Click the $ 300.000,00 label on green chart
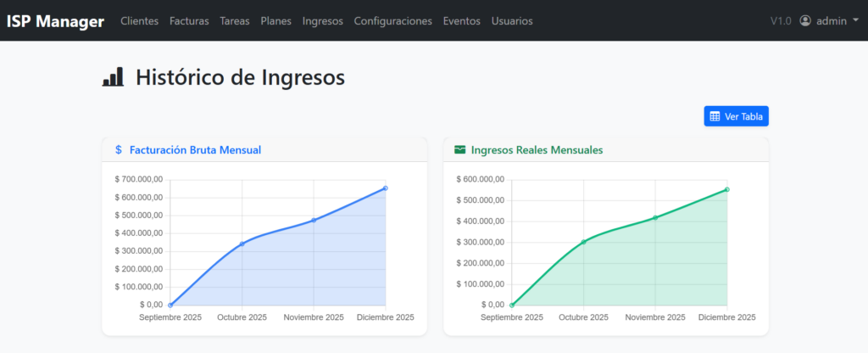The image size is (868, 353). pyautogui.click(x=481, y=242)
